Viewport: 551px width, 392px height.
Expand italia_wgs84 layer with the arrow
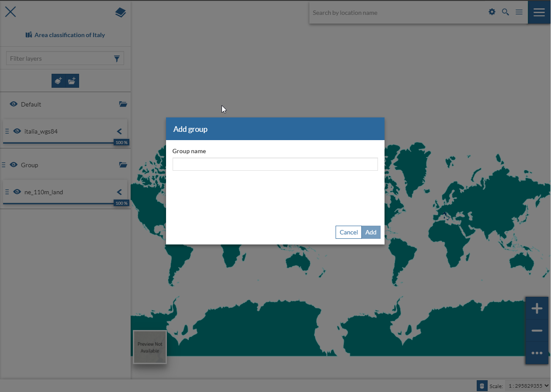119,131
